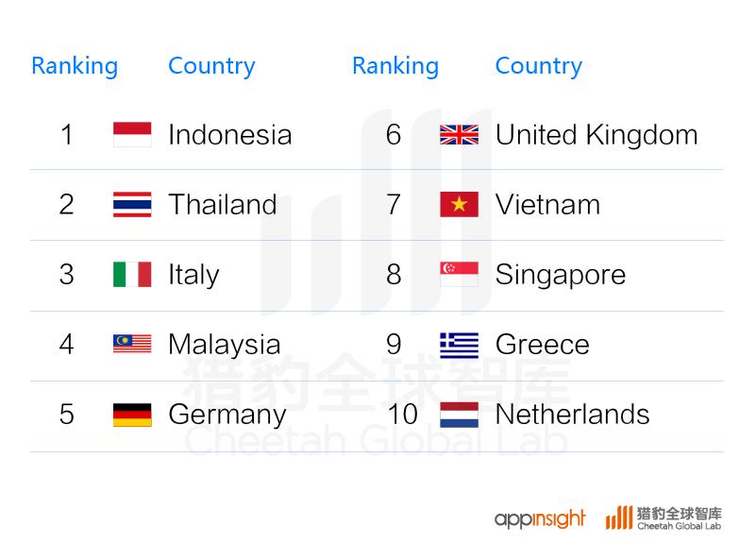Viewport: 756px width, 560px height.
Task: Click the Netherlands country name
Action: point(572,415)
